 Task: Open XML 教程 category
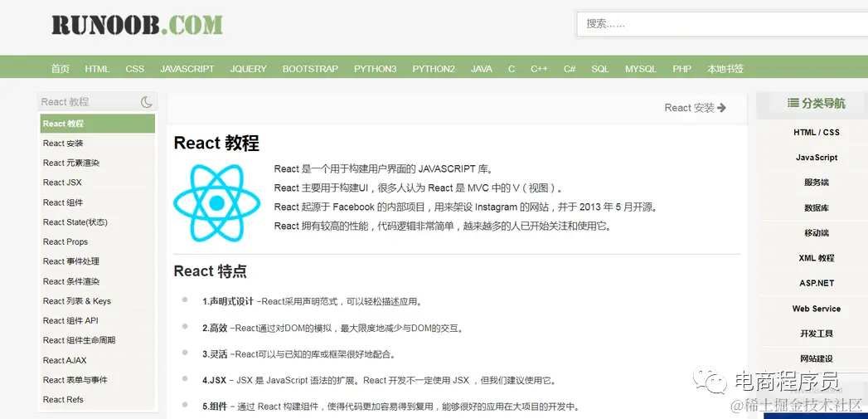(x=817, y=258)
